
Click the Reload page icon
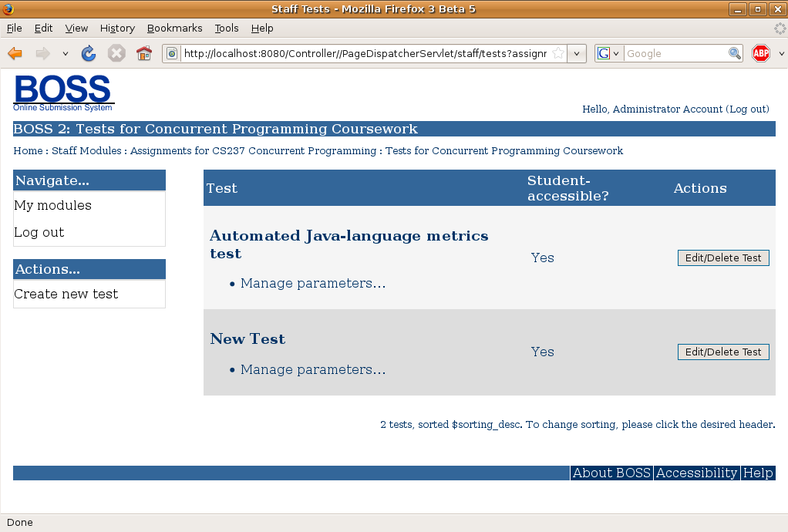coord(89,53)
